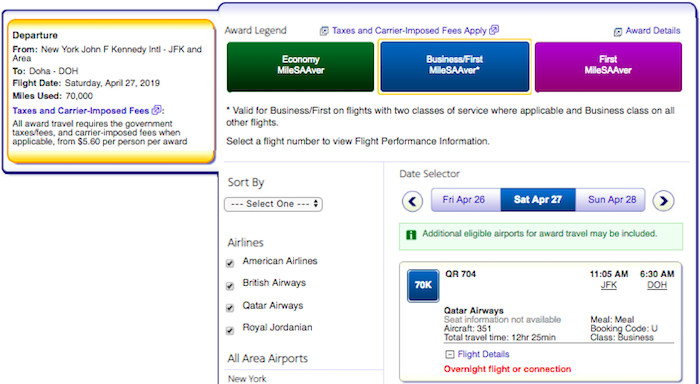Click the 70K award badge icon
Screen dimensions: 700x384
(423, 285)
